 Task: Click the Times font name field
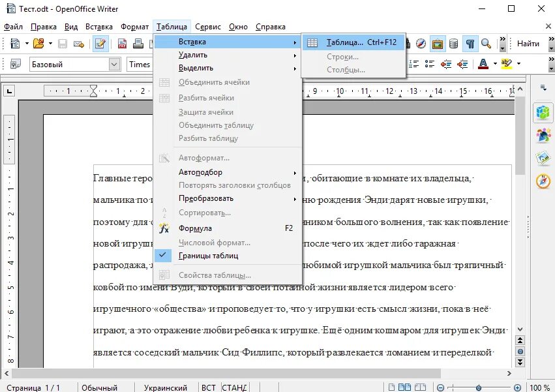(x=140, y=65)
